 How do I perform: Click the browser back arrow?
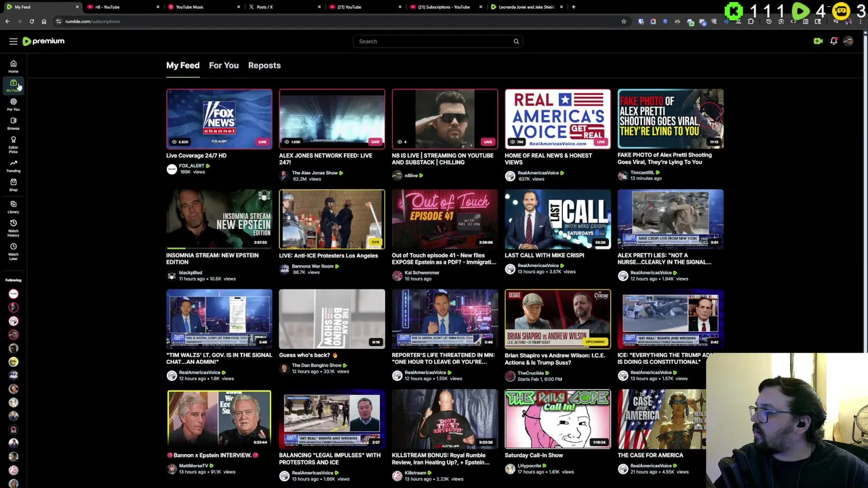pos(7,21)
